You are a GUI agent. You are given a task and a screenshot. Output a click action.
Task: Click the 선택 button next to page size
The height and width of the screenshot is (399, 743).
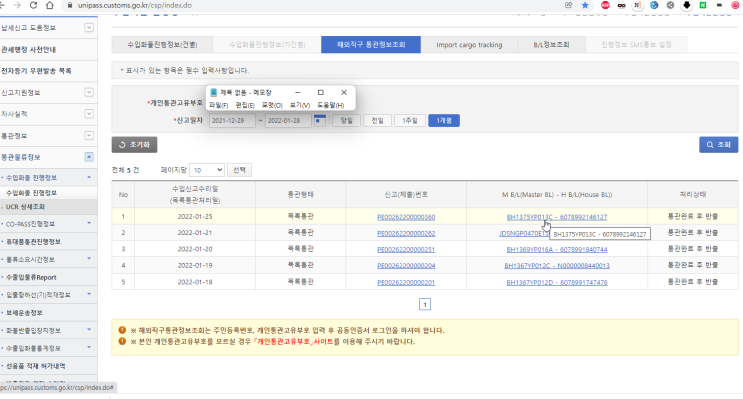(239, 170)
